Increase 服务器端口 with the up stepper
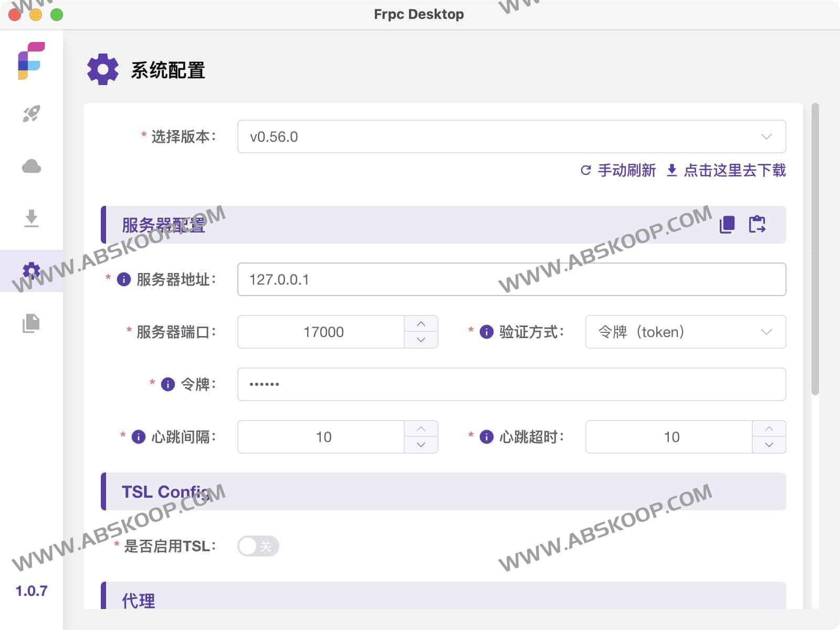This screenshot has width=840, height=630. pyautogui.click(x=421, y=324)
